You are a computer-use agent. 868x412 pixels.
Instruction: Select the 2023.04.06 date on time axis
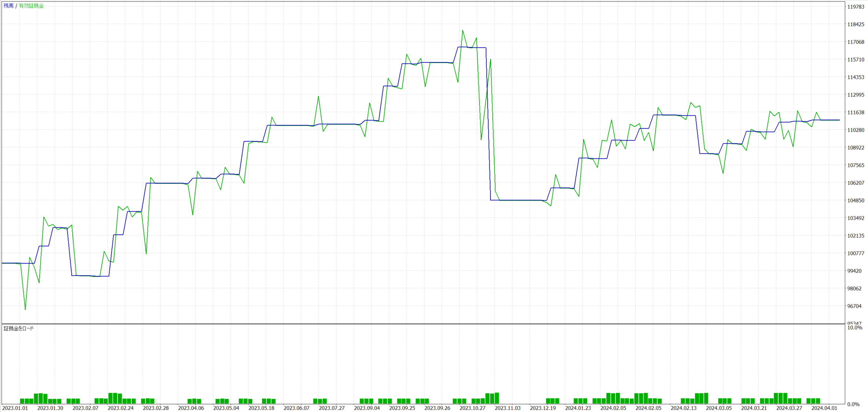191,408
